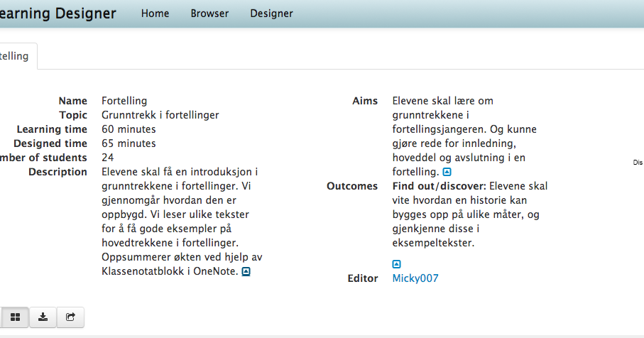Open the Home menu item
The image size is (644, 338).
point(155,13)
